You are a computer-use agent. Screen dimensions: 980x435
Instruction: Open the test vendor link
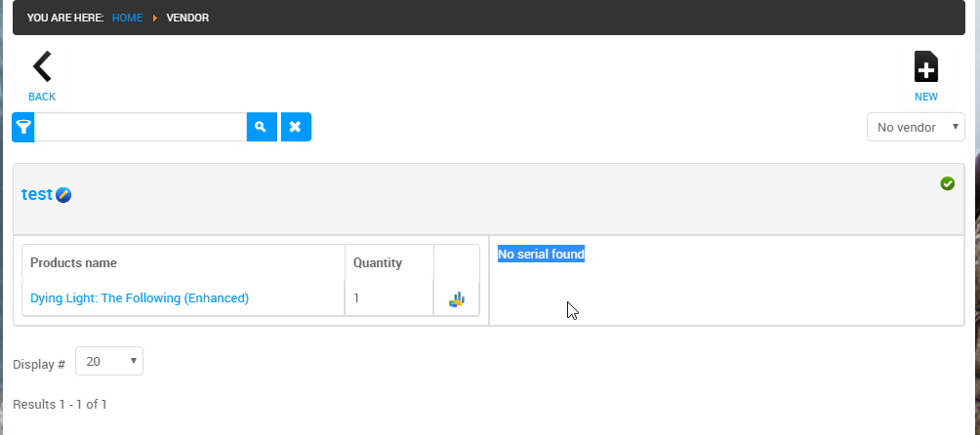tap(37, 194)
